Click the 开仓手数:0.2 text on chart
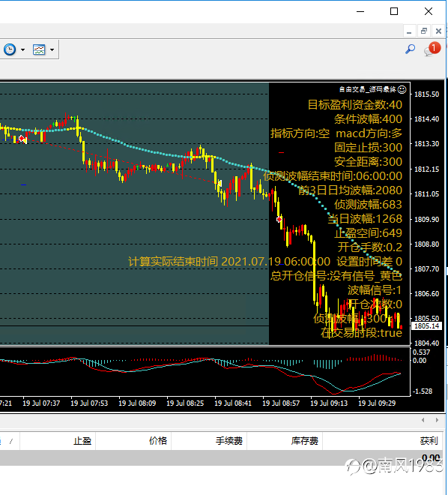This screenshot has height=495, width=448. (x=370, y=247)
